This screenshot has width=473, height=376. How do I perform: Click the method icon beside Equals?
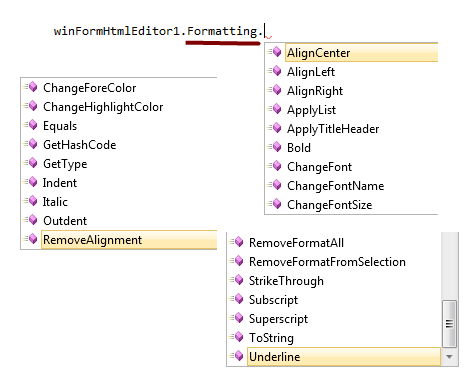tap(31, 125)
